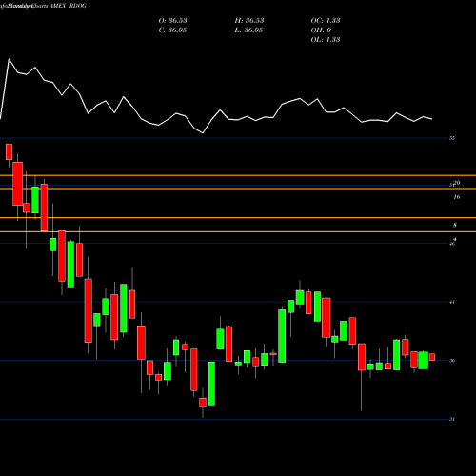This screenshot has width=476, height=476.
Task: Click the 16 level label
Action: (x=457, y=197)
